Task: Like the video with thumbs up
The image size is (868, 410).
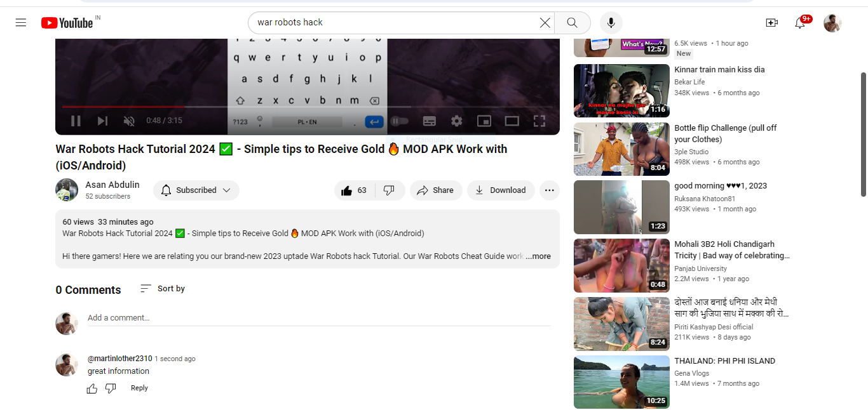Action: coord(355,190)
